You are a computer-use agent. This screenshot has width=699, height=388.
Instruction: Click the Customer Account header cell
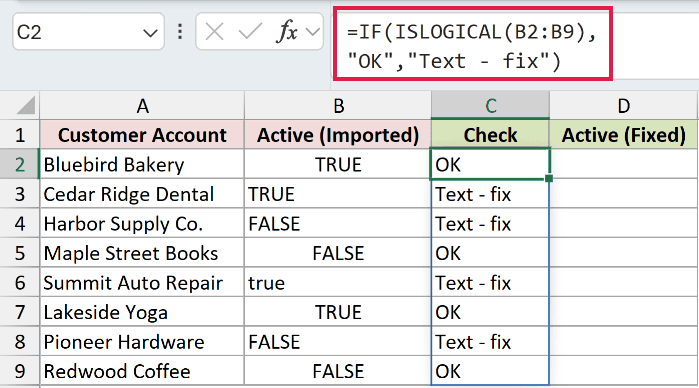point(142,135)
